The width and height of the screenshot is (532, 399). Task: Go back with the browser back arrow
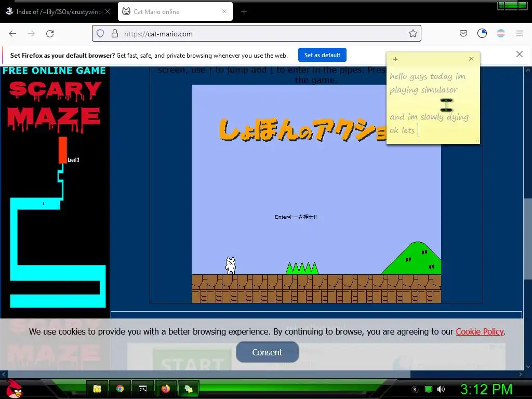click(x=12, y=34)
